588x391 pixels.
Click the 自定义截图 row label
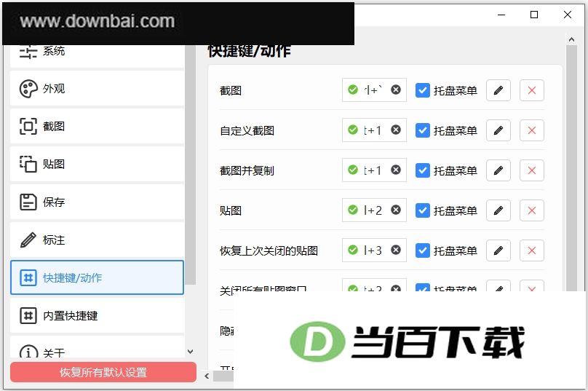[247, 130]
